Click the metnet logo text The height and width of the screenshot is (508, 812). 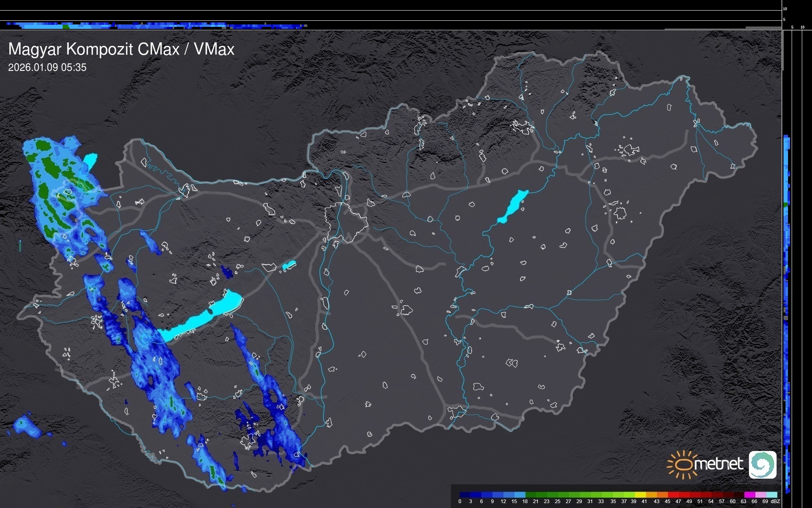719,464
